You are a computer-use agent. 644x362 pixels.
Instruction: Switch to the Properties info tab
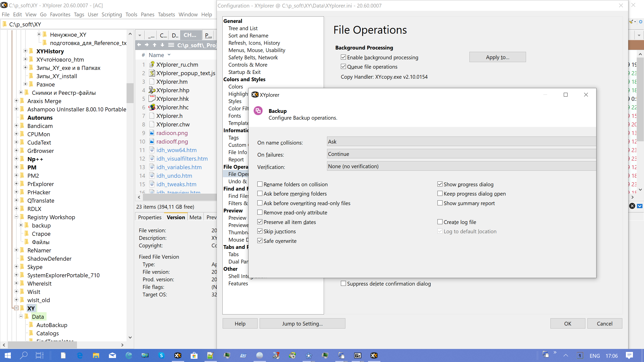point(150,217)
